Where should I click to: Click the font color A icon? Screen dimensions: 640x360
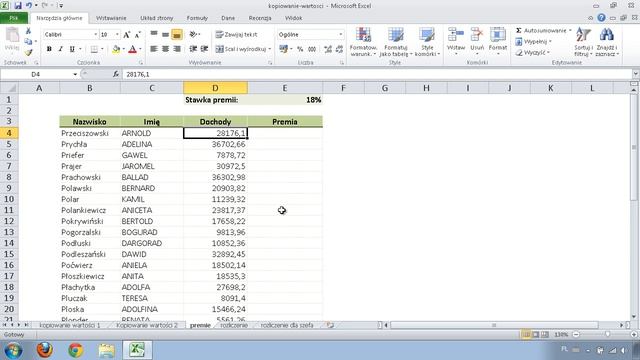click(132, 49)
